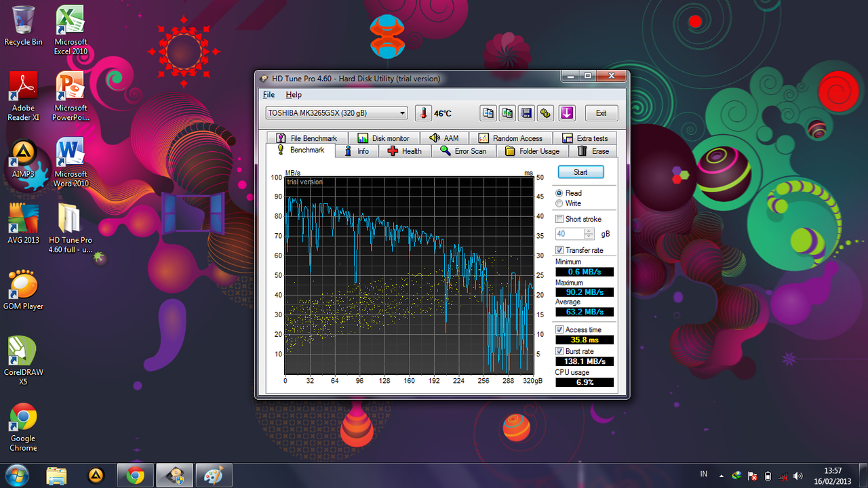Click Paint taskbar button

click(214, 476)
